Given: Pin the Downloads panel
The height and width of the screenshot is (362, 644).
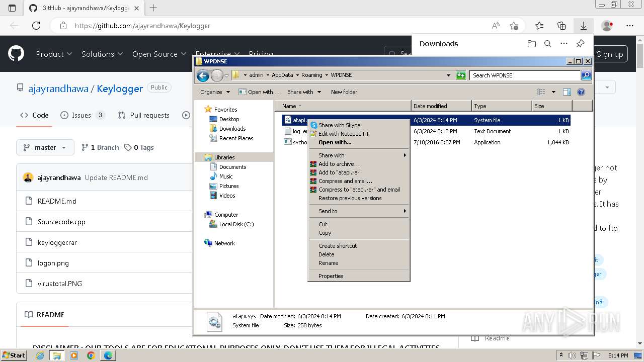Looking at the screenshot, I should point(580,44).
